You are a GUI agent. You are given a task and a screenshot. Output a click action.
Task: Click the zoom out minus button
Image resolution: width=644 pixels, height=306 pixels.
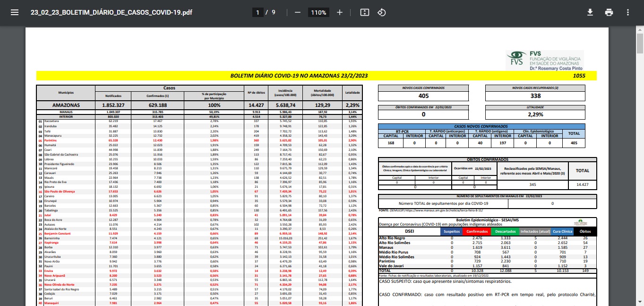[297, 12]
